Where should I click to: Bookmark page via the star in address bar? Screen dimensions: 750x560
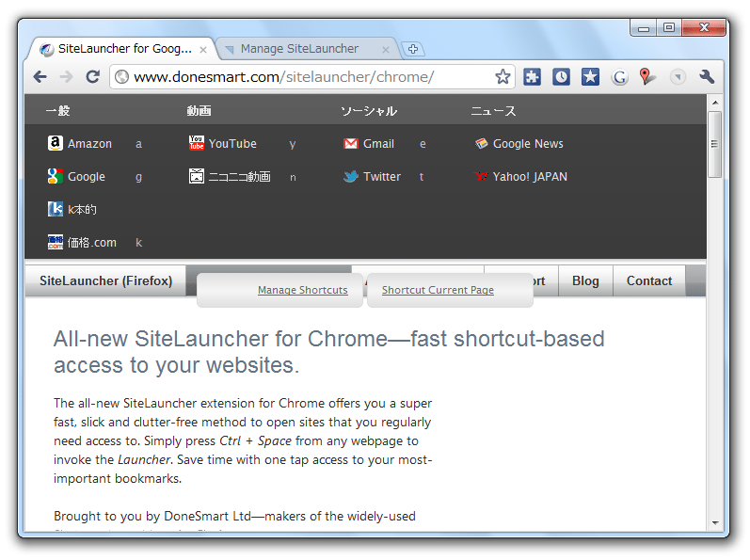coord(503,76)
